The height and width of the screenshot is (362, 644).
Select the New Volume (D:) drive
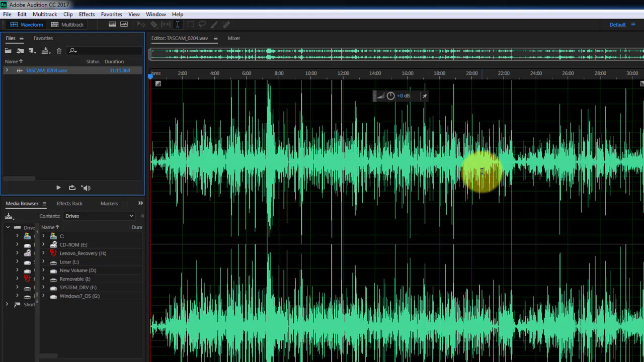[x=78, y=270]
